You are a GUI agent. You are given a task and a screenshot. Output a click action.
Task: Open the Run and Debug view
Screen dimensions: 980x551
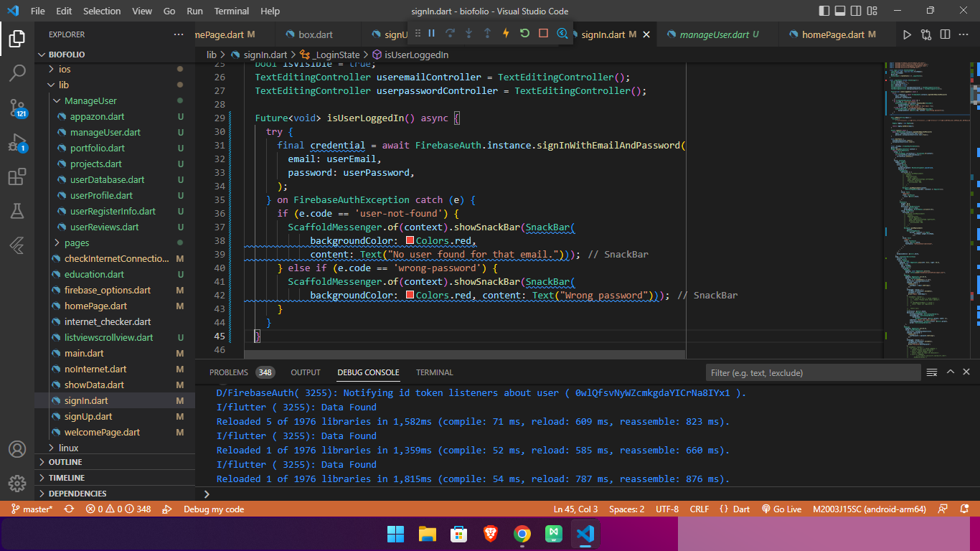17,142
